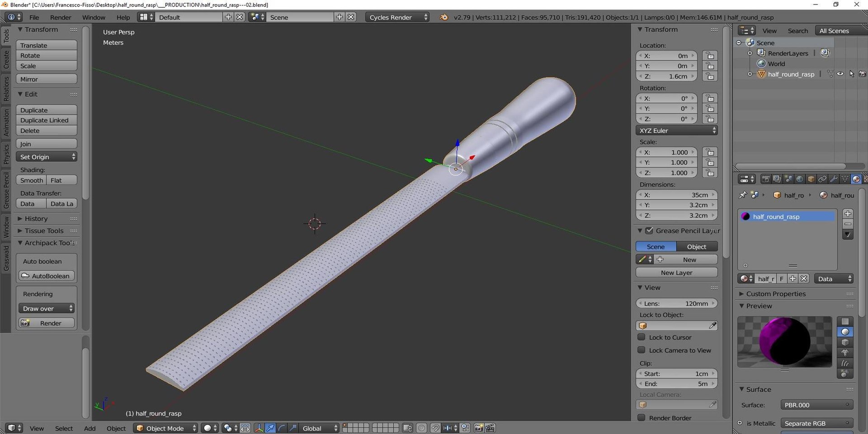This screenshot has width=868, height=434.
Task: Adjust the Lens 120mm slider field
Action: point(676,303)
